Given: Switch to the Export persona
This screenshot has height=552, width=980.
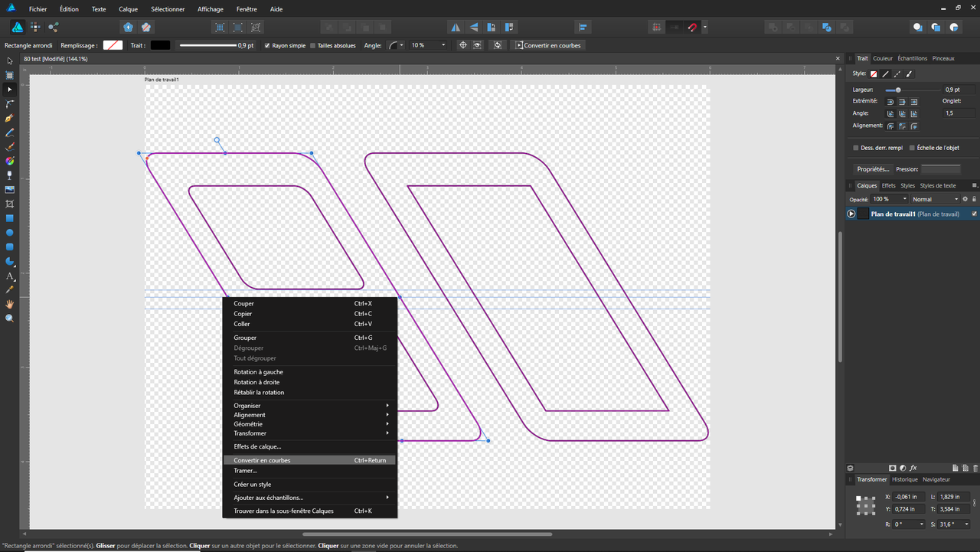Looking at the screenshot, I should point(53,27).
